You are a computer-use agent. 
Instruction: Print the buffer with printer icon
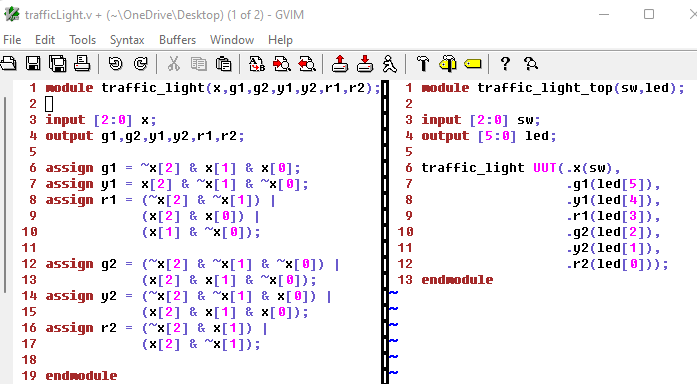point(82,64)
